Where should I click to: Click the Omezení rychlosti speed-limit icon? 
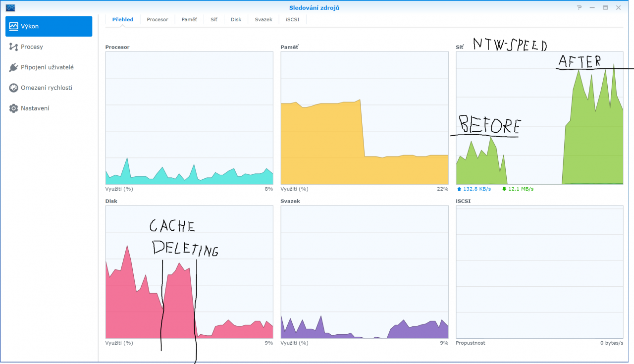[14, 88]
